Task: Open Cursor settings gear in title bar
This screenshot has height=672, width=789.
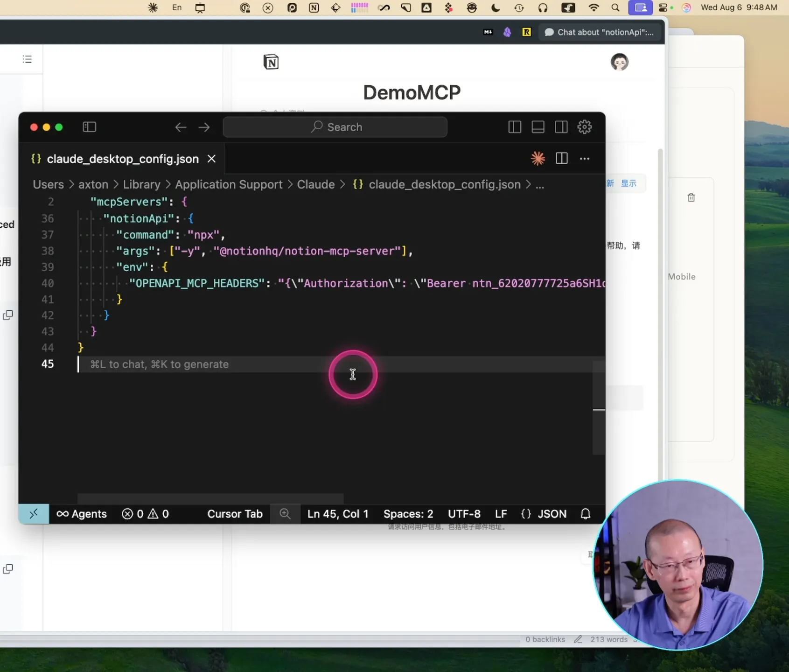Action: (x=585, y=127)
